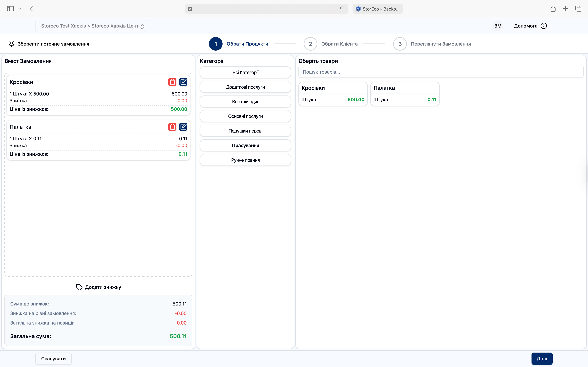Edit the Палатка order item

(183, 127)
